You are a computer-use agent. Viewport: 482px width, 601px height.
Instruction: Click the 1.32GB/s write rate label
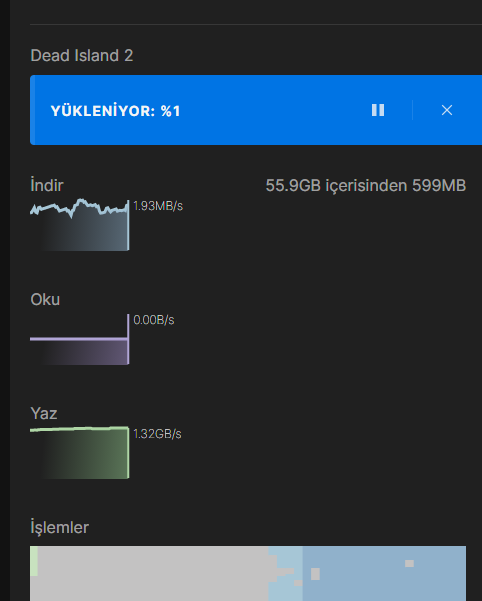point(157,434)
